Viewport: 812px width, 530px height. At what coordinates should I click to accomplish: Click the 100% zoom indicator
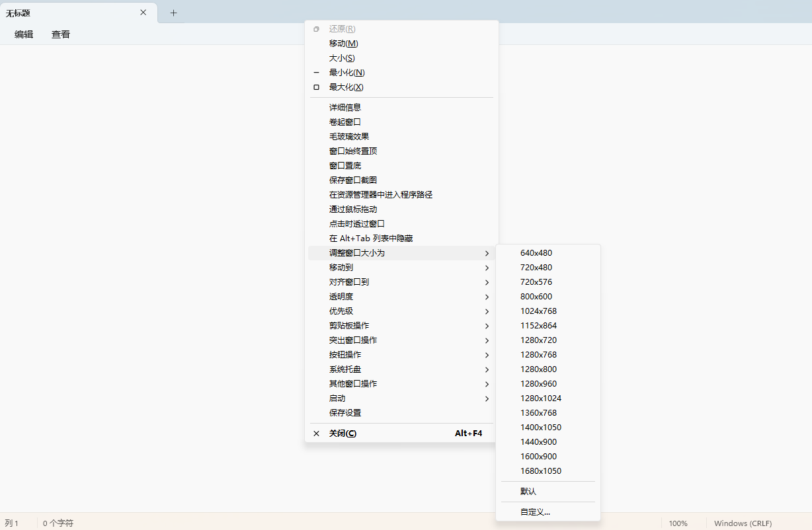[678, 523]
